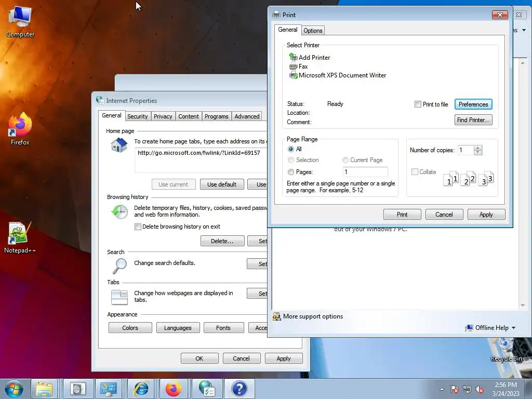Click the Pages range input field
532x399 pixels.
(365, 171)
